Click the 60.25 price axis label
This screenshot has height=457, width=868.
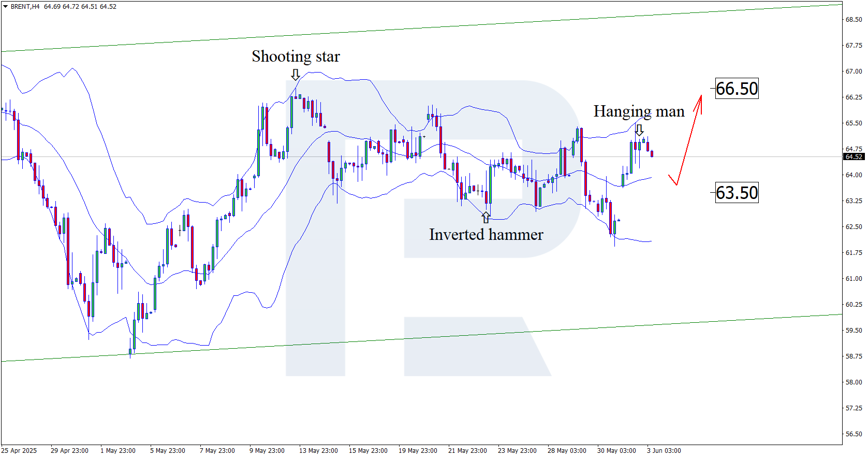[x=854, y=305]
